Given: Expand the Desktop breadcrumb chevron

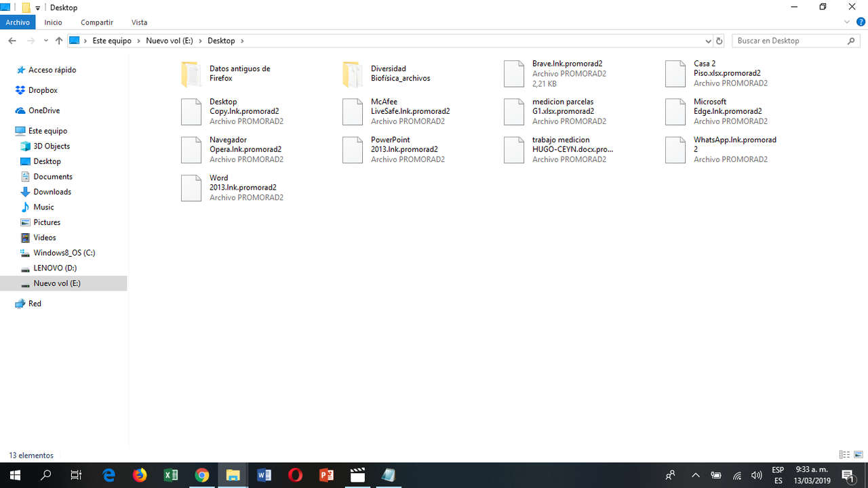Looking at the screenshot, I should tap(242, 41).
